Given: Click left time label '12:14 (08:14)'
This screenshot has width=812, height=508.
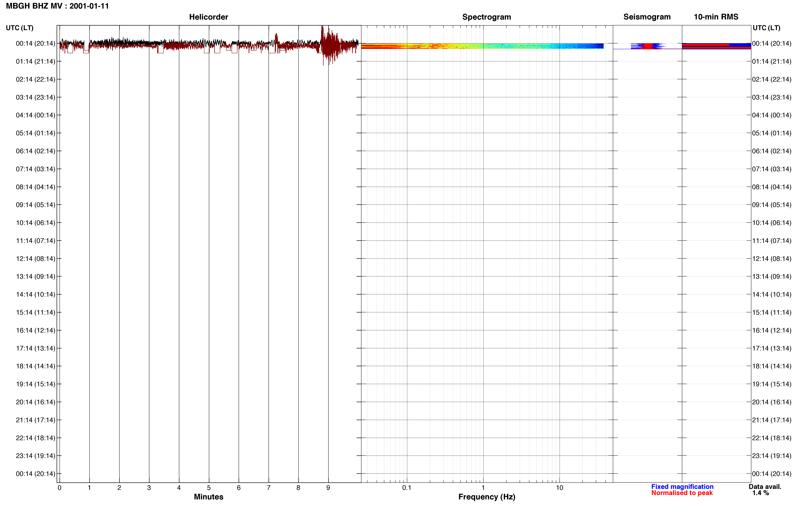Looking at the screenshot, I should pos(35,259).
